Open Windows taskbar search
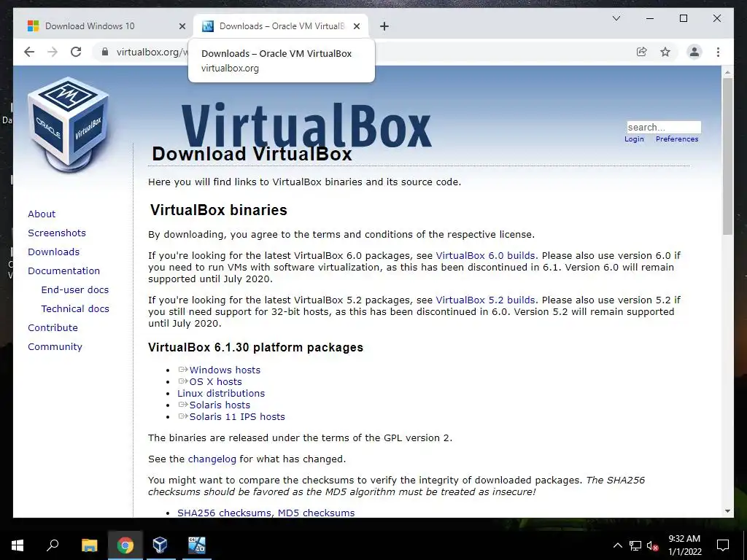This screenshot has width=747, height=560. [x=53, y=545]
